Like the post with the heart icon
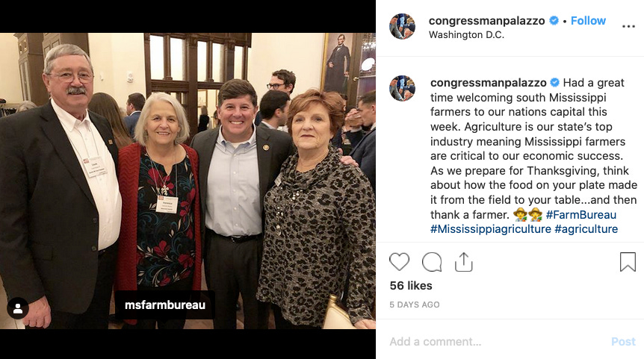 coord(399,262)
